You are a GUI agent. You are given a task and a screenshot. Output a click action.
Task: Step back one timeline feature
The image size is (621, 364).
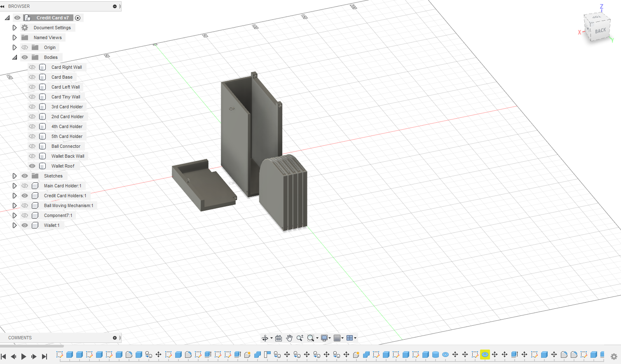[14, 357]
